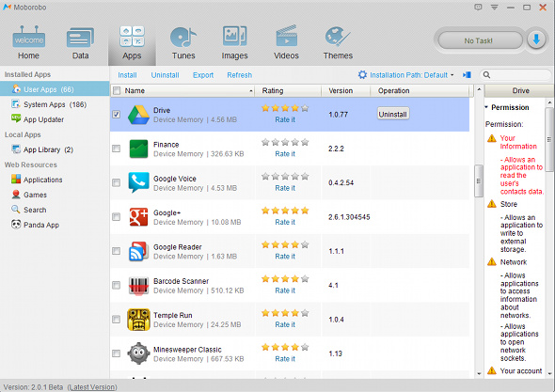Open Panda App
555x392 pixels.
pos(55,225)
